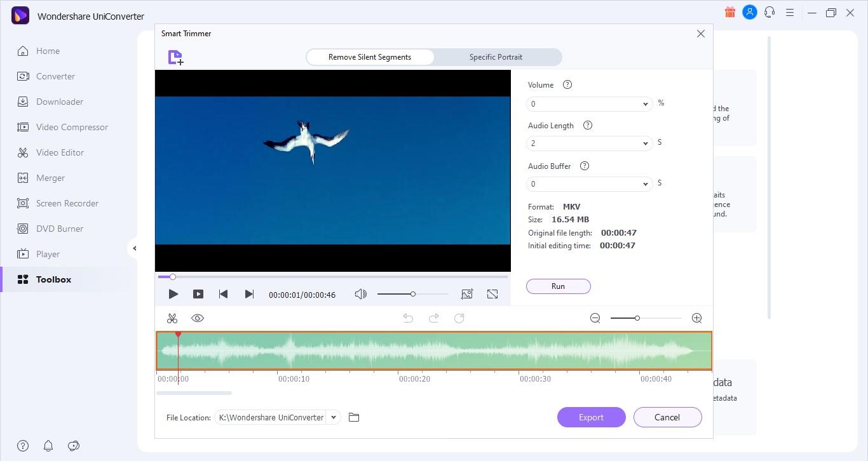Take a snapshot of the preview
The height and width of the screenshot is (461, 868).
click(467, 294)
